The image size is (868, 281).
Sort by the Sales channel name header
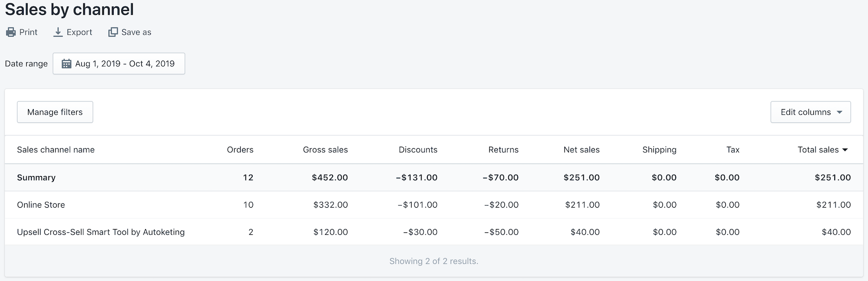tap(56, 150)
